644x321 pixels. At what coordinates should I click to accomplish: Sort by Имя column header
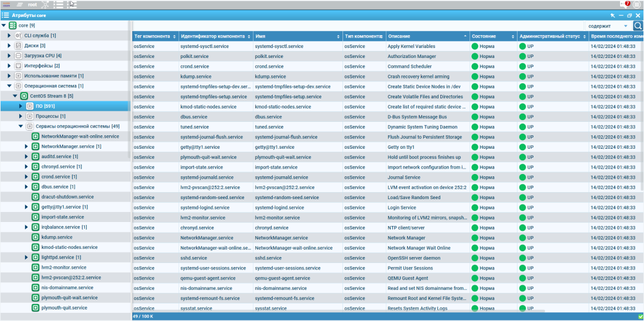coord(298,36)
